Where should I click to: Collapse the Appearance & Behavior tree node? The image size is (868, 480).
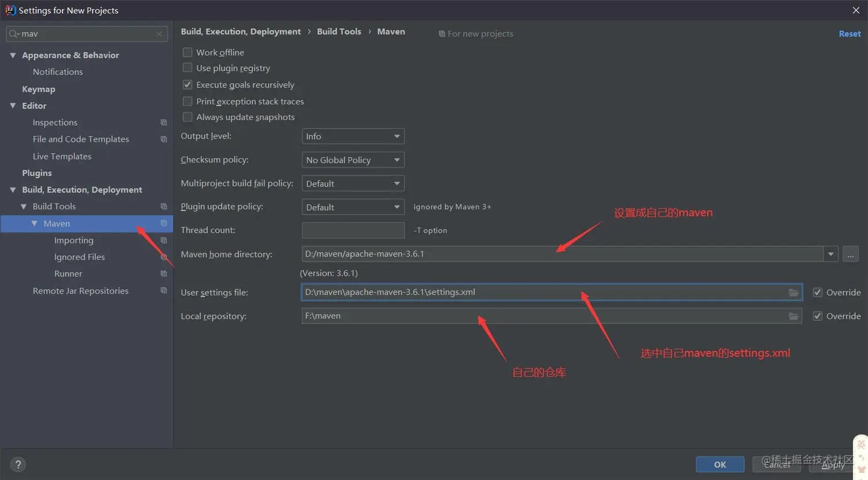13,55
